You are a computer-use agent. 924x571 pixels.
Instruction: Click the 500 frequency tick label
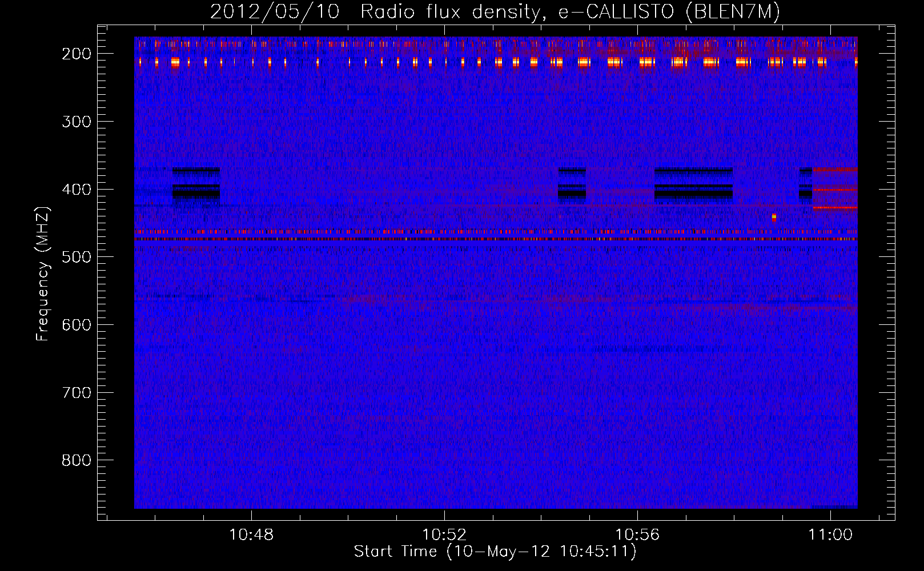[x=77, y=257]
